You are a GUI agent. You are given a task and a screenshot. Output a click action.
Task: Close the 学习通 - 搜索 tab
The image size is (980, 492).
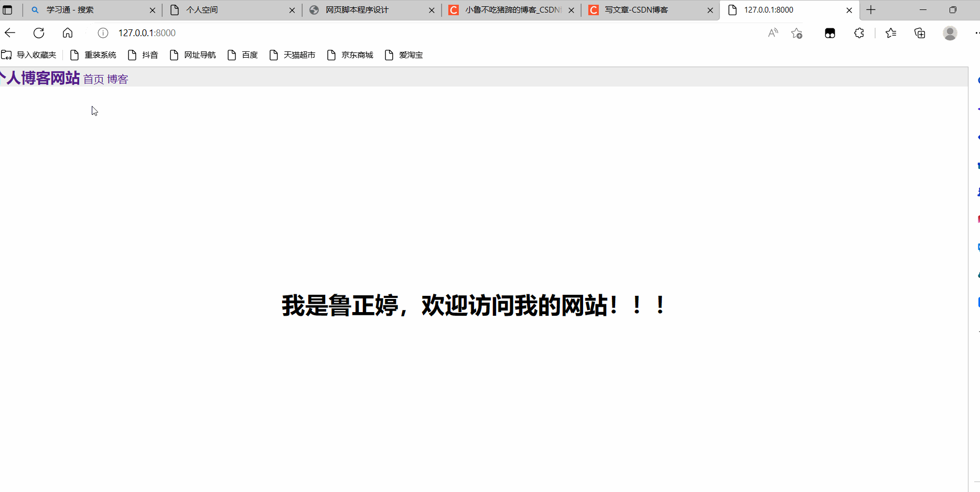click(153, 10)
